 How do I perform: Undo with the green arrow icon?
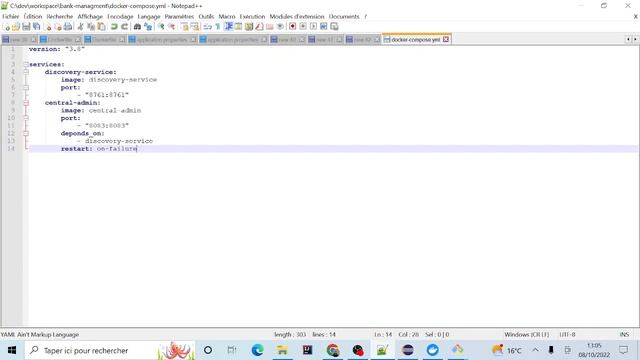(x=114, y=27)
